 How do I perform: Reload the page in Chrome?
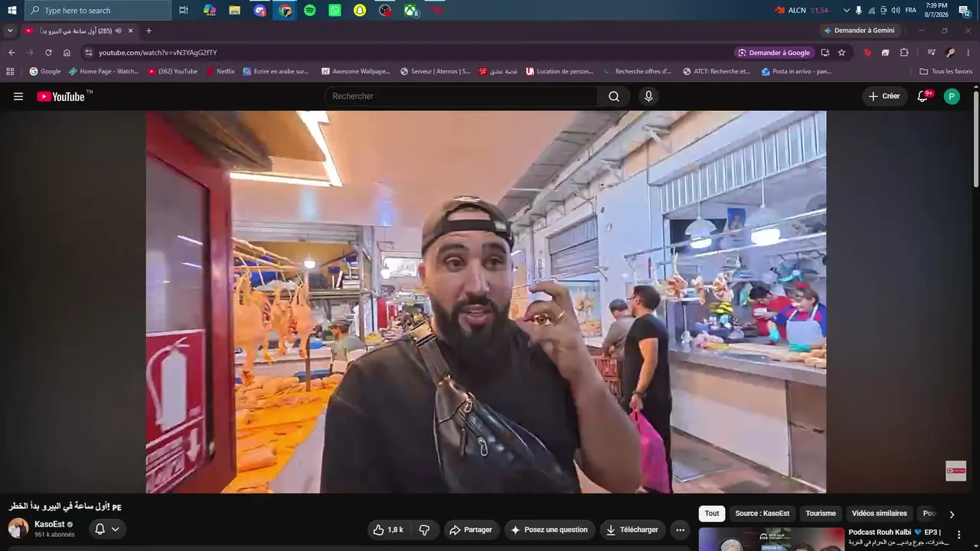(48, 53)
